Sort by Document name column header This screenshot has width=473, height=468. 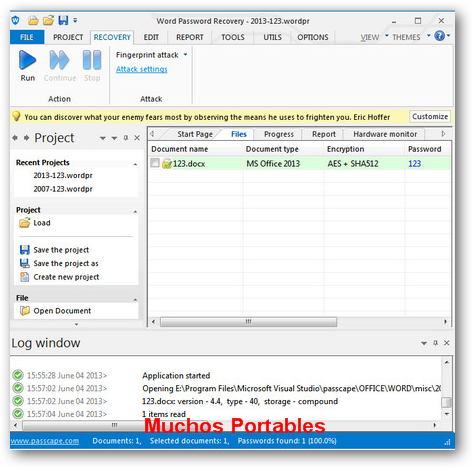(x=195, y=149)
